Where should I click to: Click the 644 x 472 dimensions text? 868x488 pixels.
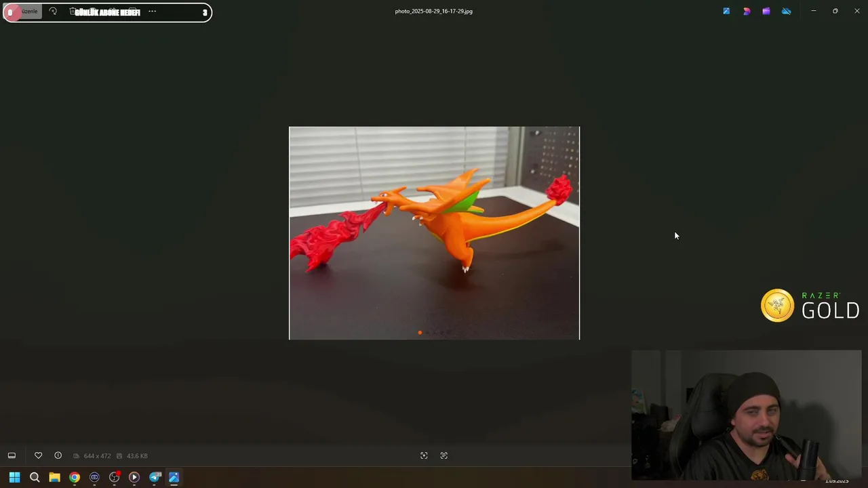point(97,456)
